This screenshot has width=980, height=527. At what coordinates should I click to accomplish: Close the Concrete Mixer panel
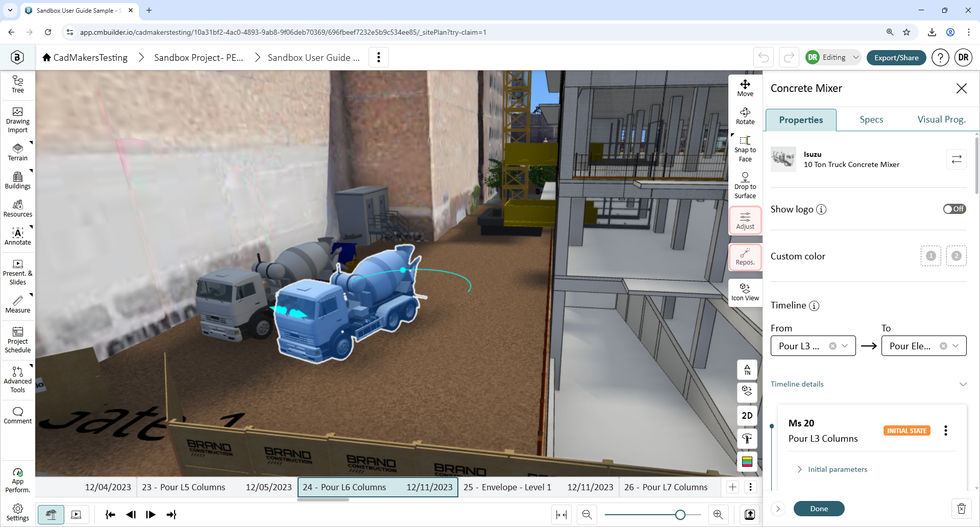click(x=962, y=88)
